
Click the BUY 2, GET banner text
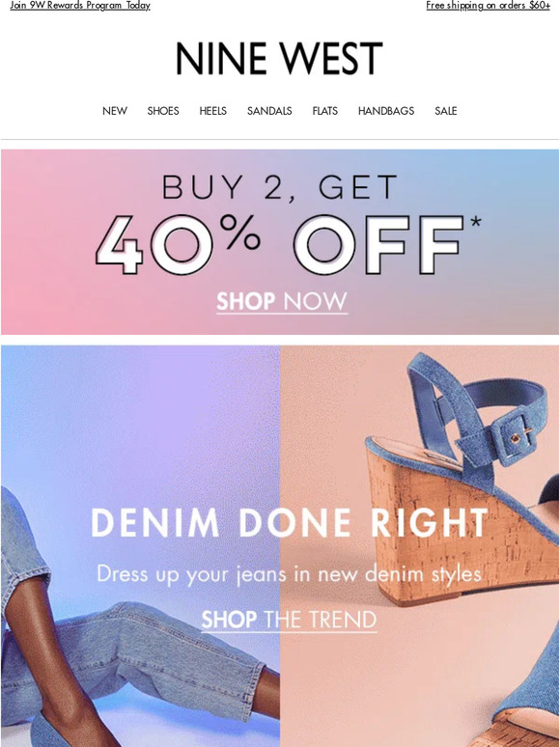[x=280, y=187]
